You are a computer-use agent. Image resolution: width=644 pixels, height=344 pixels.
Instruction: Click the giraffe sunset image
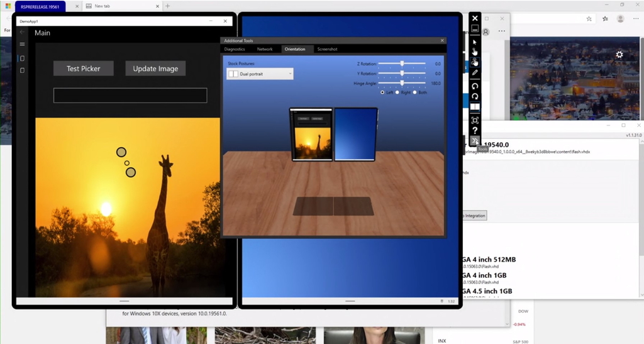(x=128, y=208)
